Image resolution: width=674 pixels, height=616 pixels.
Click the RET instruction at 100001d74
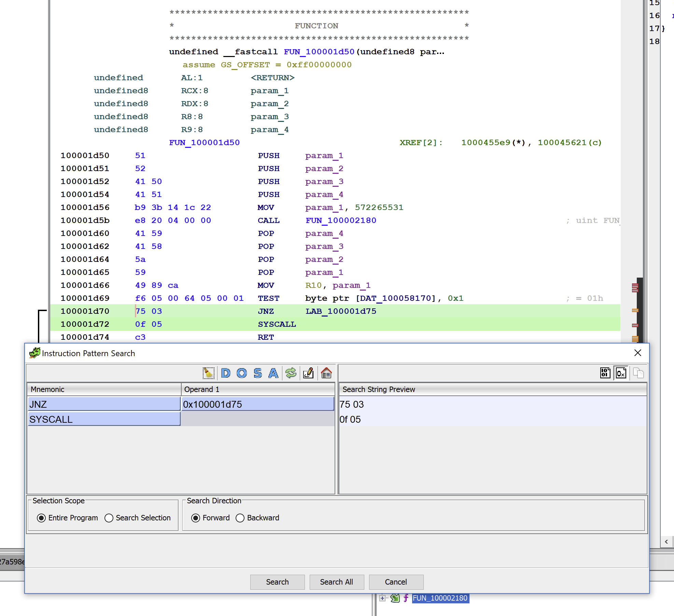(x=266, y=337)
